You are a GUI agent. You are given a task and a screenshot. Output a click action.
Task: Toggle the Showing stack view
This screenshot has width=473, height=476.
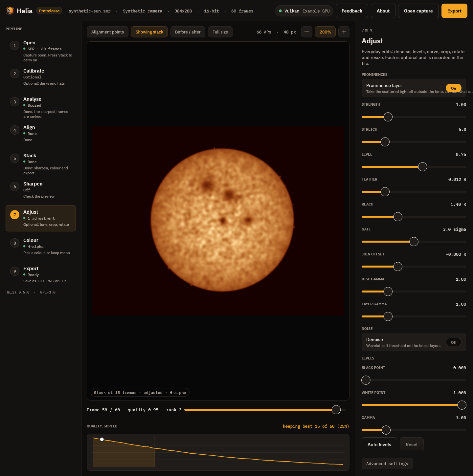coord(149,32)
